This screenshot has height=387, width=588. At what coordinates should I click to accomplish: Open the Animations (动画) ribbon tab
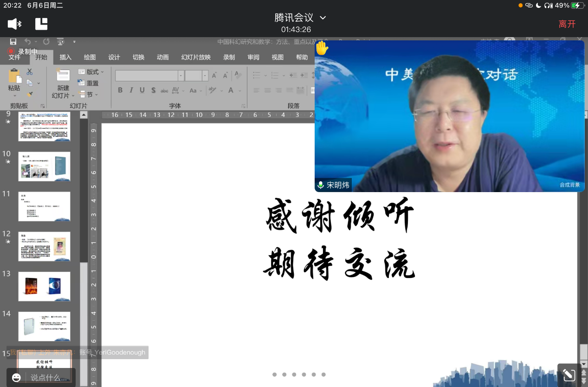click(162, 57)
